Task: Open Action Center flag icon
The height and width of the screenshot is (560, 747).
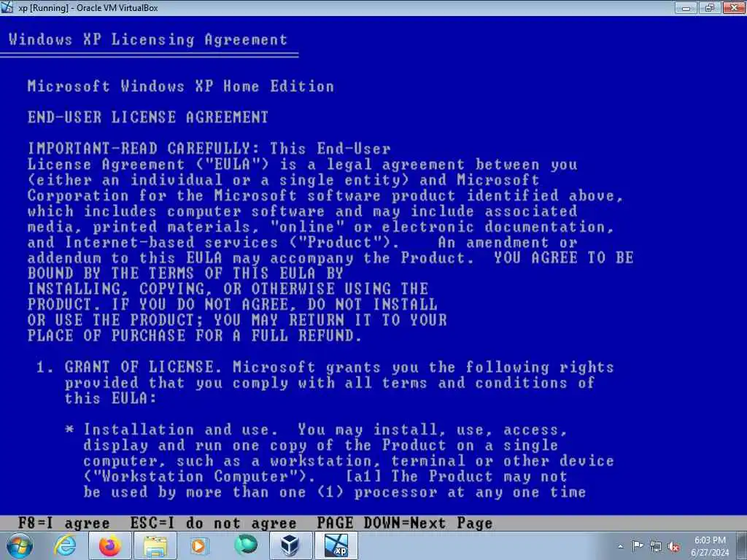Action: coord(638,546)
